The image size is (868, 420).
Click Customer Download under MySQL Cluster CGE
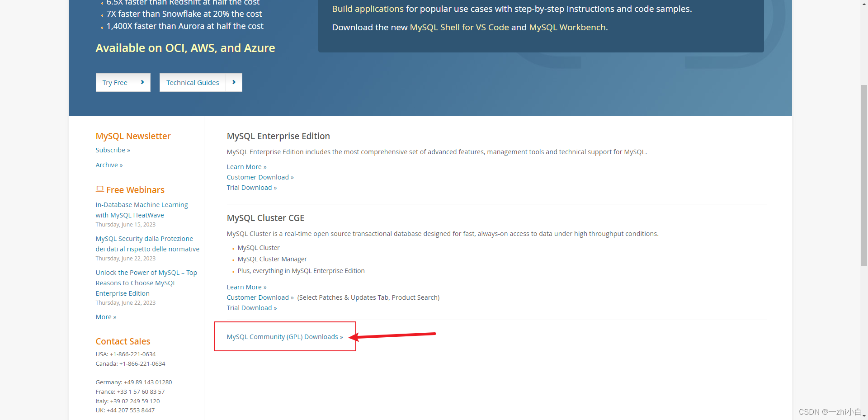click(x=260, y=297)
